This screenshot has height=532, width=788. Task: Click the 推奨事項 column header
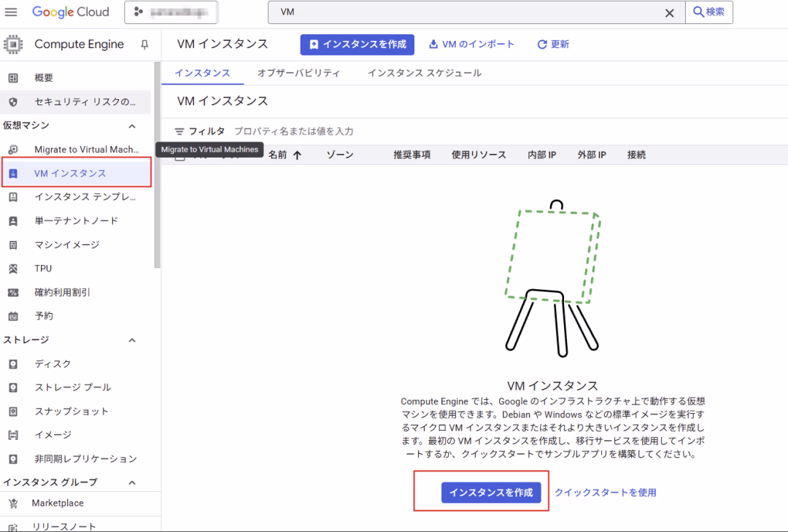coord(412,155)
